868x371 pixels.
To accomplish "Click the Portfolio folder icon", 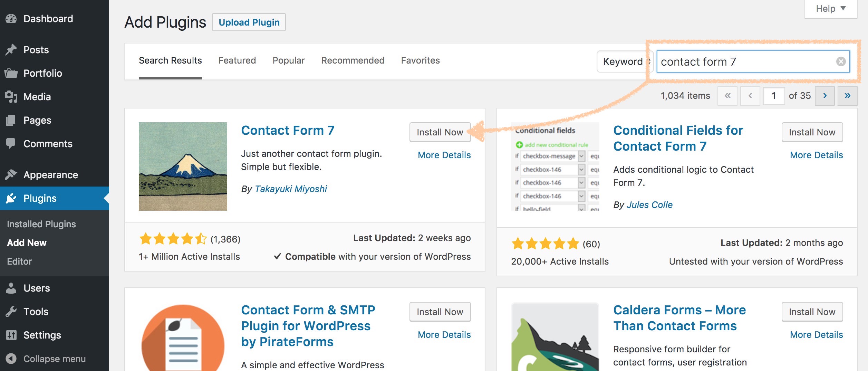I will [x=11, y=73].
